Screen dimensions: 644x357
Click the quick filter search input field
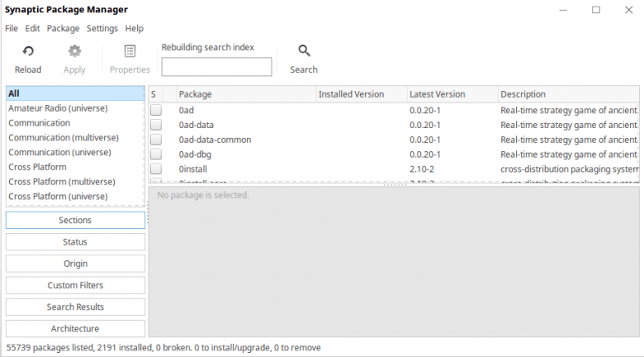click(x=216, y=67)
